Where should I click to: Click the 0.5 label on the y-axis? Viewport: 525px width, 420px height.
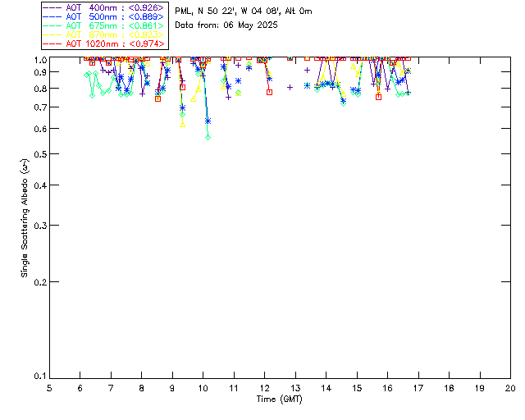tap(39, 154)
